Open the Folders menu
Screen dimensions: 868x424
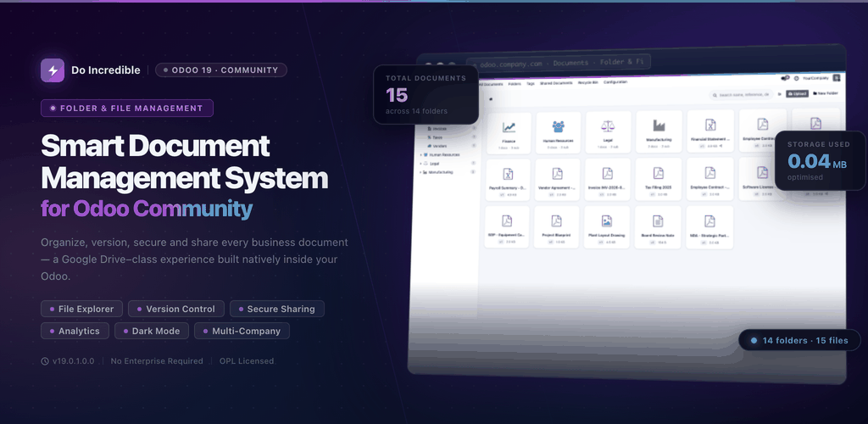tap(515, 84)
